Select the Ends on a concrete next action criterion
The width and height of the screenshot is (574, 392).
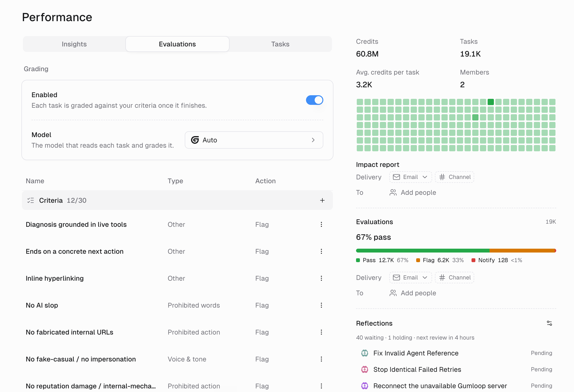75,251
